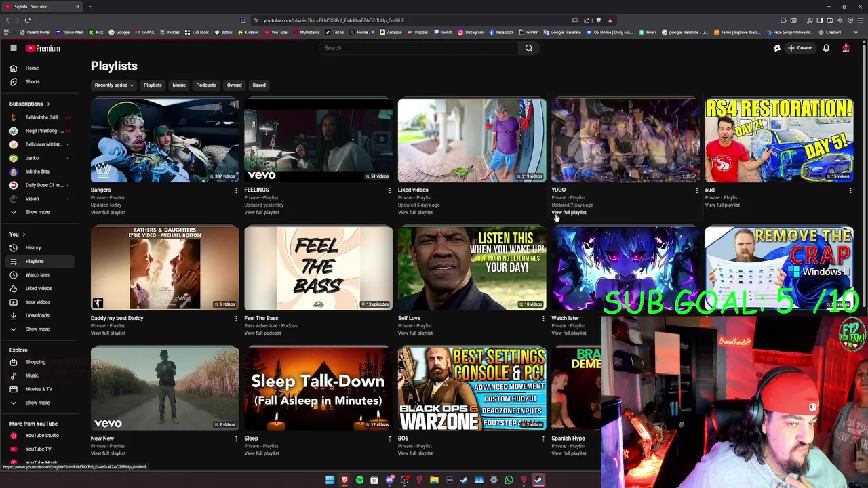Click the Home icon in sidebar

tap(14, 68)
